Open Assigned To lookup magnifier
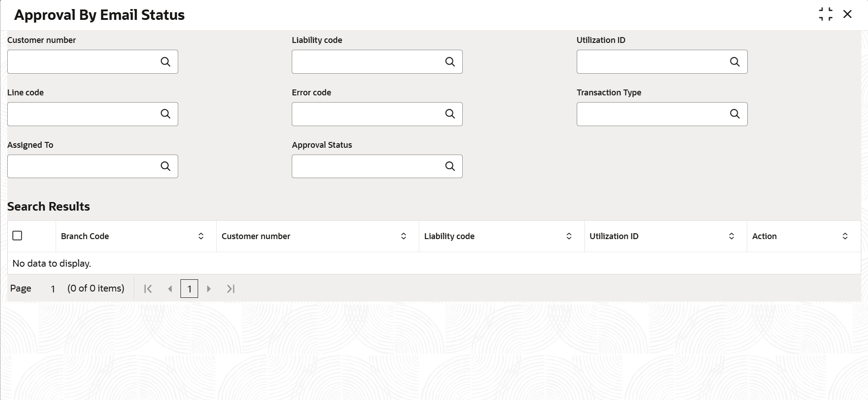The width and height of the screenshot is (868, 400). pos(166,166)
